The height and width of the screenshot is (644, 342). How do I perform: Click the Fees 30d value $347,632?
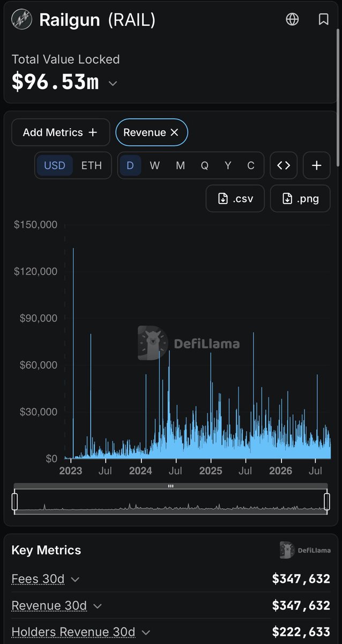301,579
